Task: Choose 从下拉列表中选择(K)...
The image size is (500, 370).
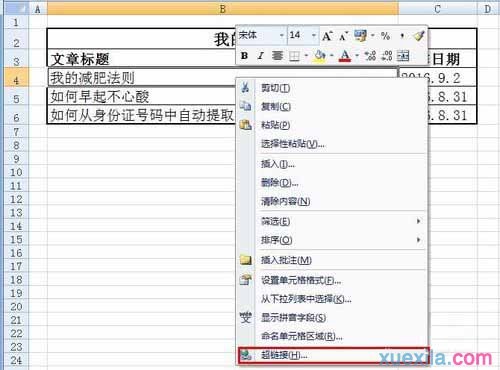Action: pyautogui.click(x=332, y=299)
